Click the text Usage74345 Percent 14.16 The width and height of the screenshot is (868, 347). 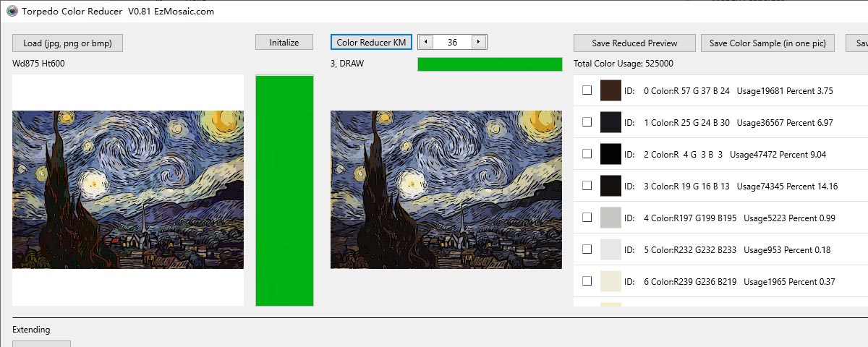tap(787, 187)
